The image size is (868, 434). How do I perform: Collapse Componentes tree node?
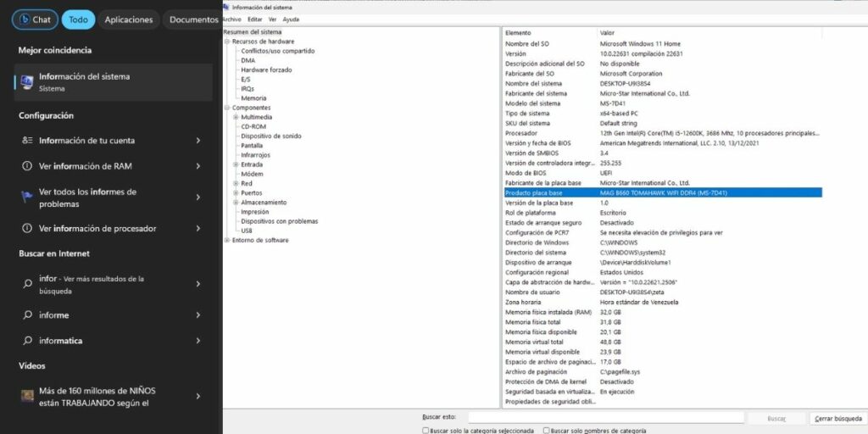point(227,108)
